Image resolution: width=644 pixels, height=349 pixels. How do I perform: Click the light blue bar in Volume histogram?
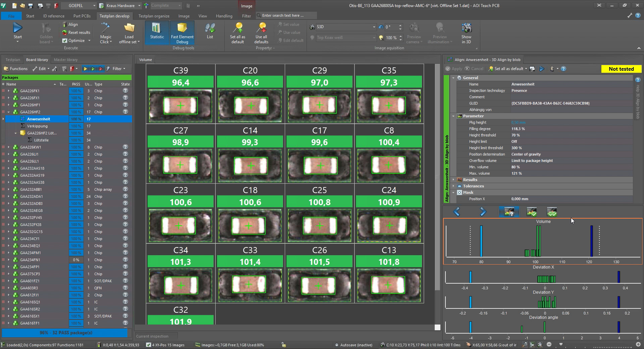click(481, 241)
